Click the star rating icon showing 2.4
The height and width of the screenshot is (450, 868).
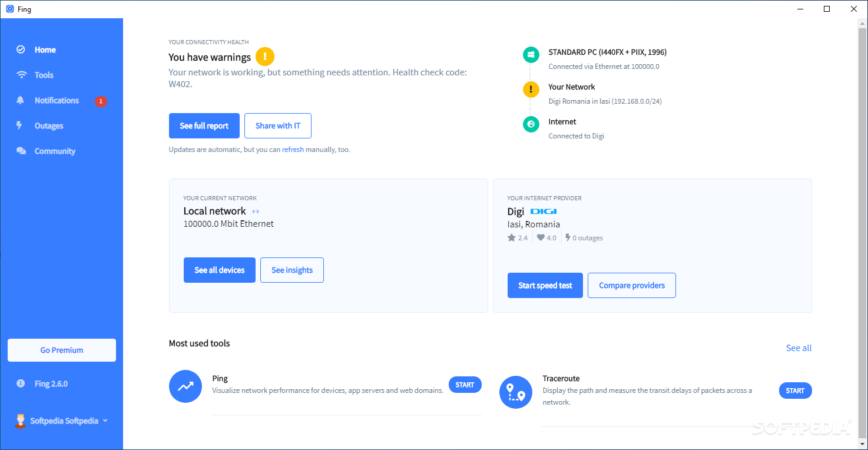coord(511,238)
